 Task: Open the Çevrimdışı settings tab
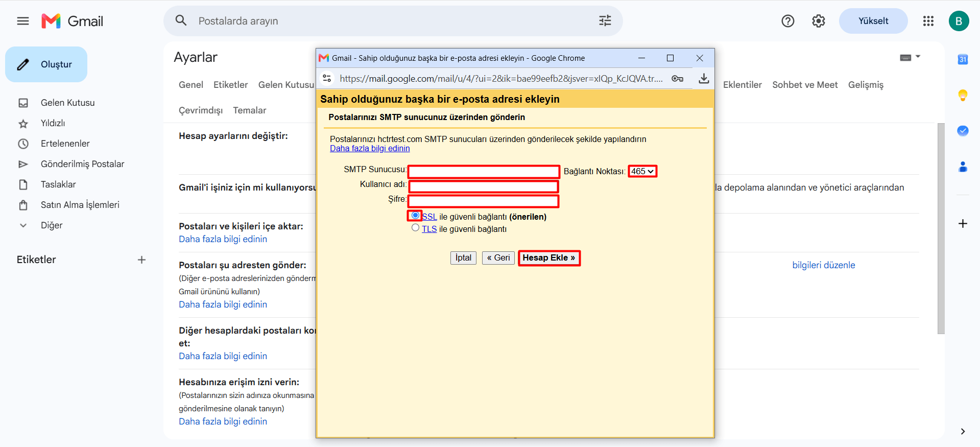201,110
